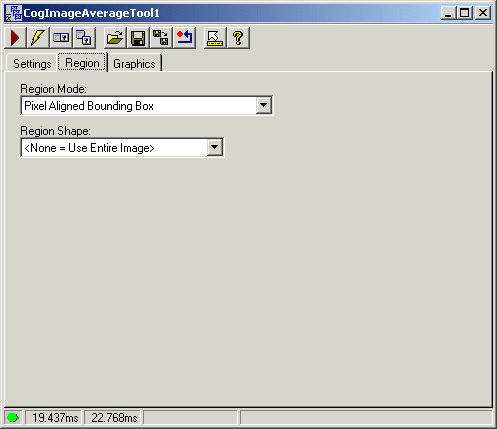The height and width of the screenshot is (429, 497).
Task: Toggle Electric mode lightning bolt icon
Action: click(38, 38)
